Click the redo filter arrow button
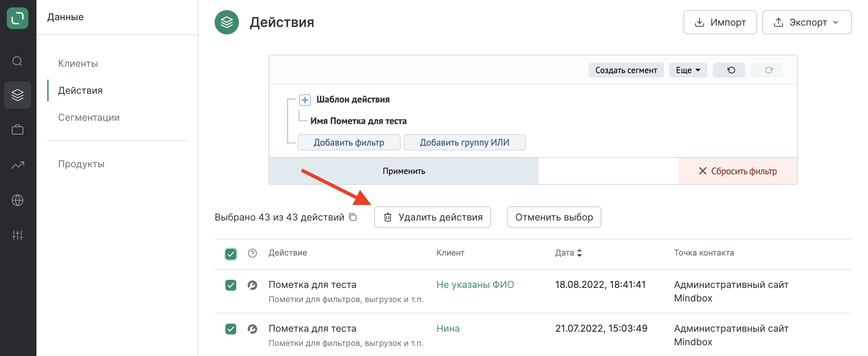The width and height of the screenshot is (868, 356). pyautogui.click(x=767, y=70)
